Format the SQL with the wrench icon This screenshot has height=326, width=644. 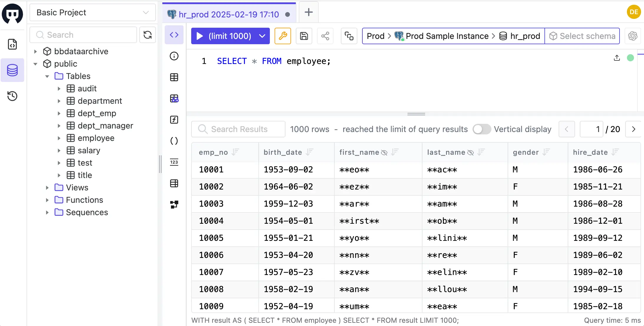tap(282, 36)
